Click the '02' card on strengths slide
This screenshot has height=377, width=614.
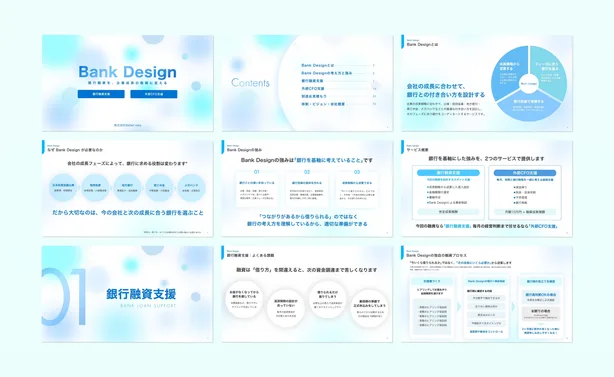(307, 189)
